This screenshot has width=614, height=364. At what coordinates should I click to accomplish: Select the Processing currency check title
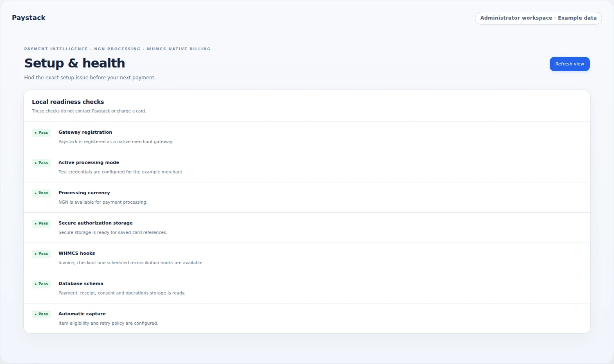click(x=84, y=193)
